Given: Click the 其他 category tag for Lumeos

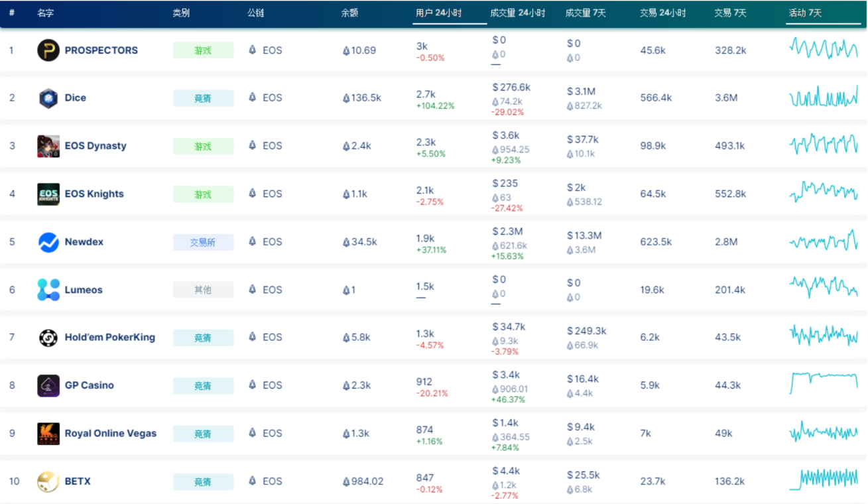Looking at the screenshot, I should [203, 290].
